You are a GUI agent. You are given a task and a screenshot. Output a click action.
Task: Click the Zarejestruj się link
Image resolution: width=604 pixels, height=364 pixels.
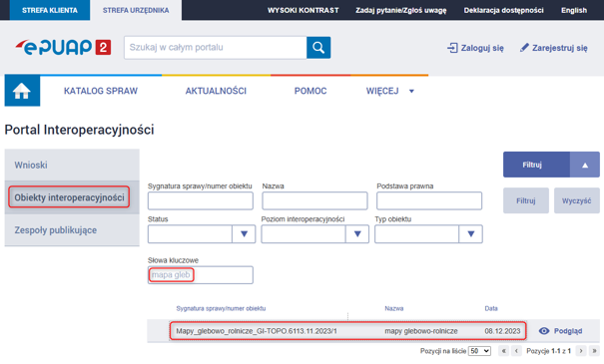pos(554,48)
